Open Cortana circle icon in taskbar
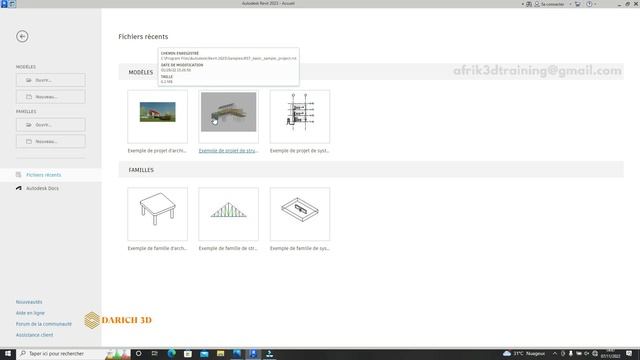Image resolution: width=640 pixels, height=360 pixels. [139, 353]
